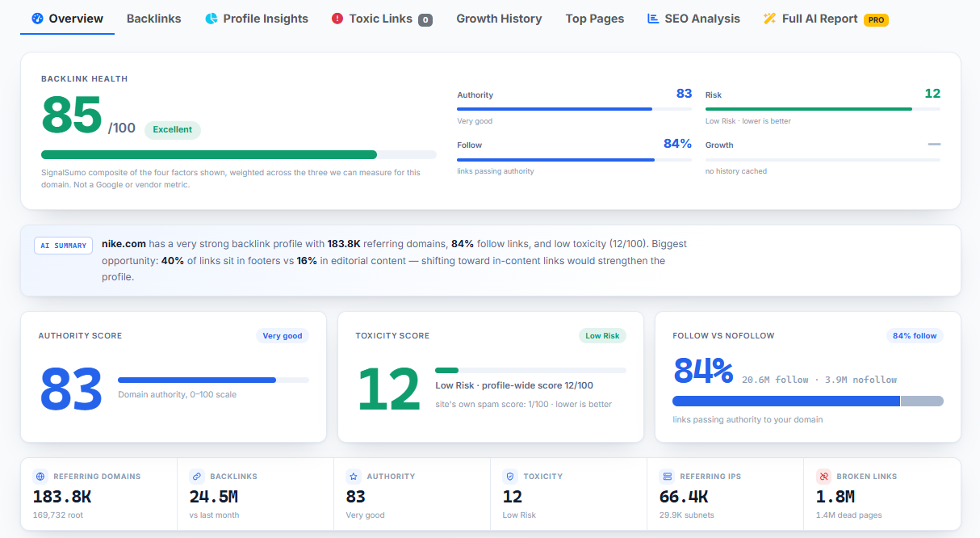Click the Toxicity Score card progress bar

tap(530, 370)
